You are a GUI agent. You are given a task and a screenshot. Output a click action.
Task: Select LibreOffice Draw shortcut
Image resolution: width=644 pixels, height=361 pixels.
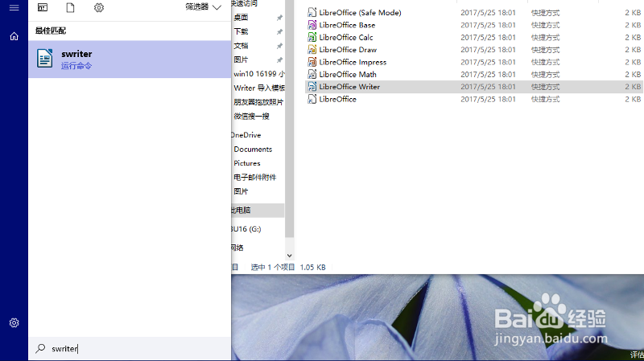pos(348,50)
